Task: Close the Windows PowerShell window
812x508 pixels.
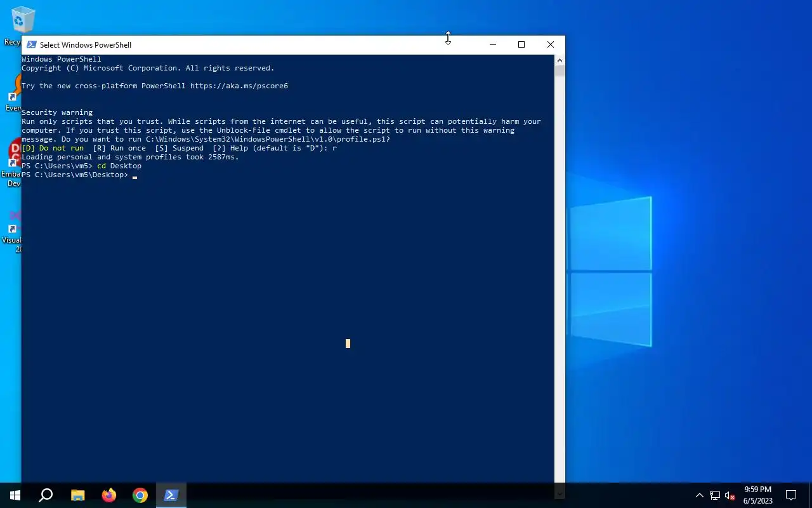Action: [551, 44]
